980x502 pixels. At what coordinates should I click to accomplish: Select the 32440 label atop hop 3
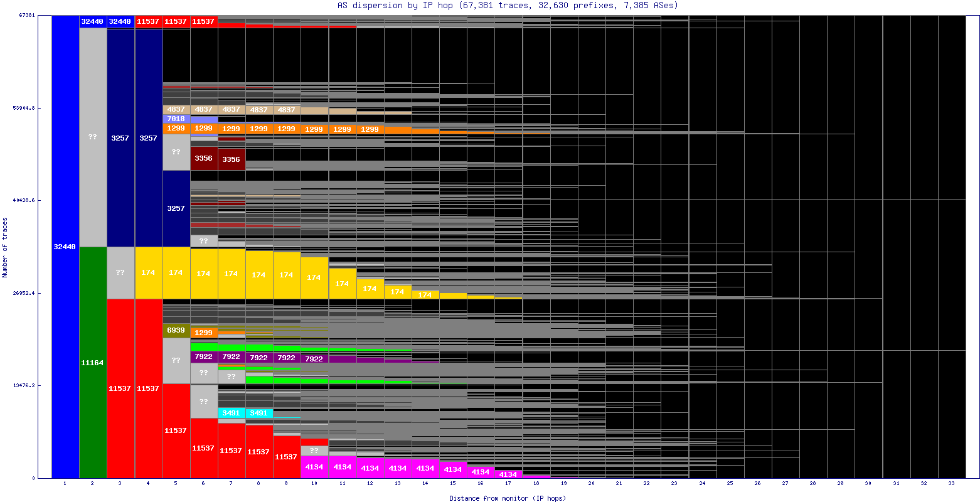[120, 21]
